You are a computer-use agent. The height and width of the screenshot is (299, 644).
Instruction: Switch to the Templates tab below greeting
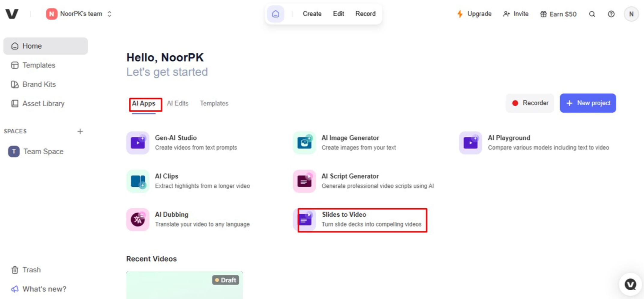(214, 103)
